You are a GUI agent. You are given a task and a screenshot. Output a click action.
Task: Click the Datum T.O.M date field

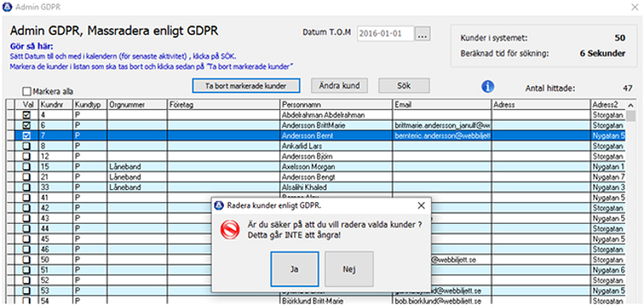tap(385, 34)
